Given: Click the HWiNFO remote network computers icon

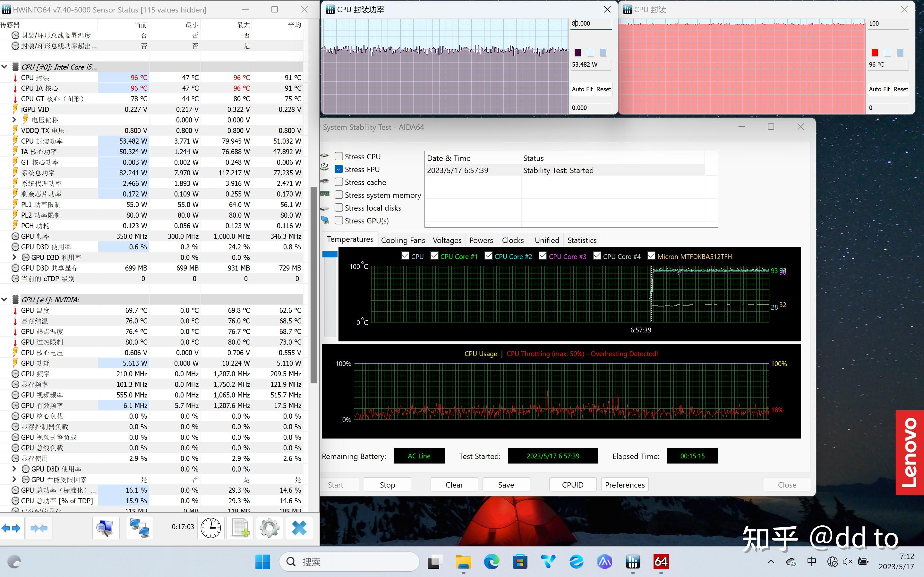Looking at the screenshot, I should click(139, 528).
